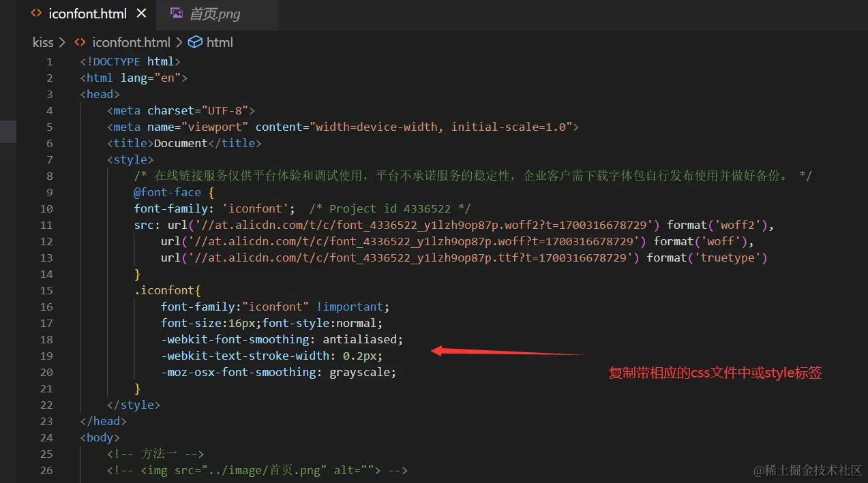The image size is (868, 483).
Task: Click the opening <body> tag
Action: coord(100,437)
